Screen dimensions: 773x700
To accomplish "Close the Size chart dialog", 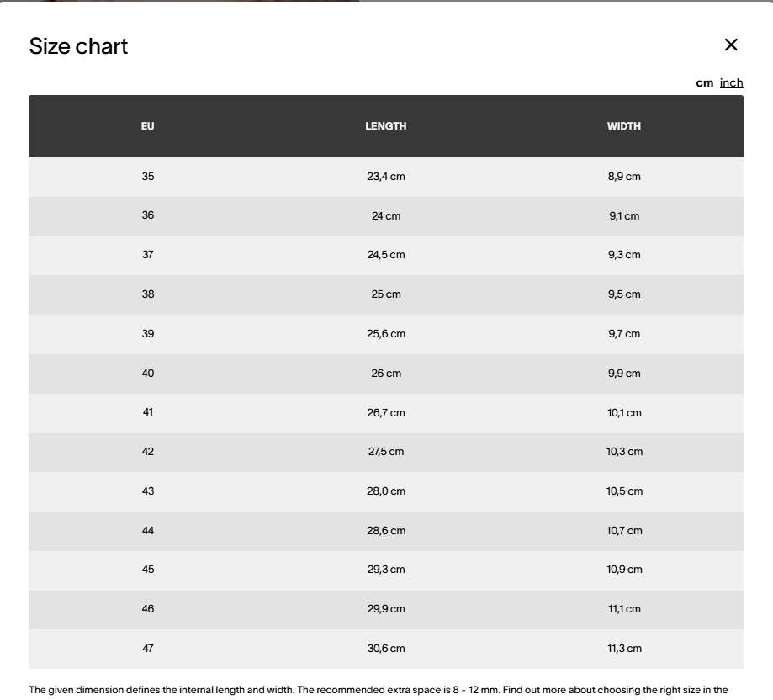I will [731, 45].
